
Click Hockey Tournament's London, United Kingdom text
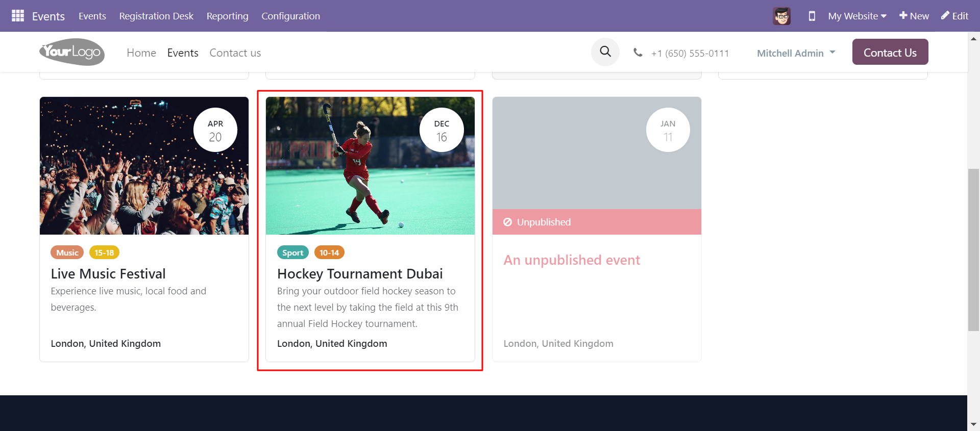pyautogui.click(x=332, y=343)
